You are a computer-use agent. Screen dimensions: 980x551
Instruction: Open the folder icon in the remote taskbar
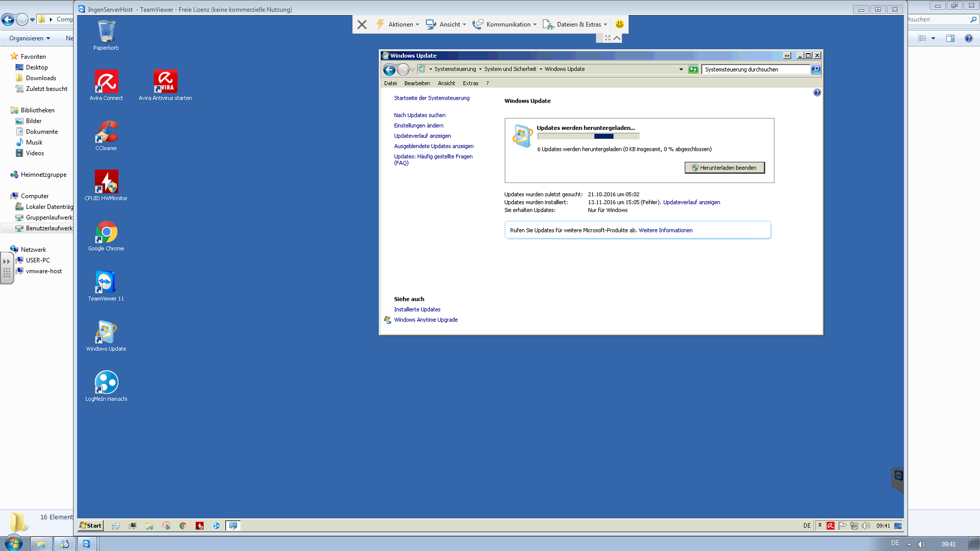click(x=149, y=525)
